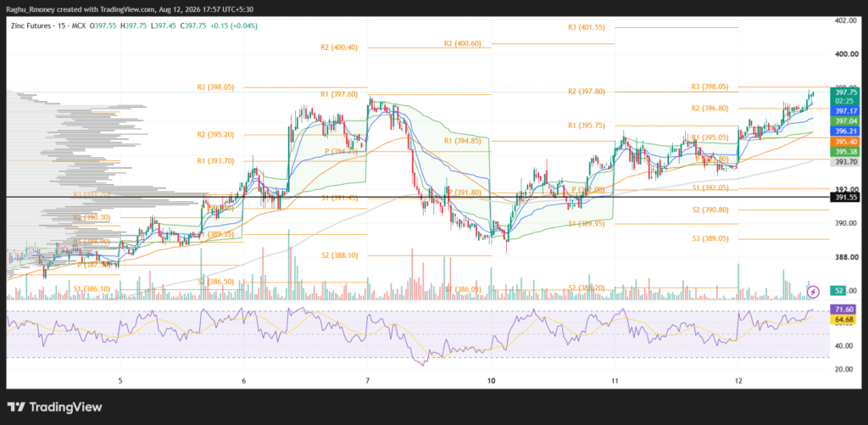The image size is (868, 425).
Task: Select the blue 397.17 price tag
Action: click(847, 111)
